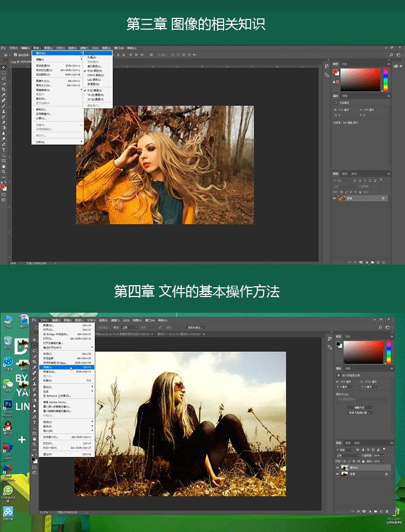The height and width of the screenshot is (532, 405).
Task: Select the Zoom tool in the lower Photoshop window
Action: (x=34, y=444)
